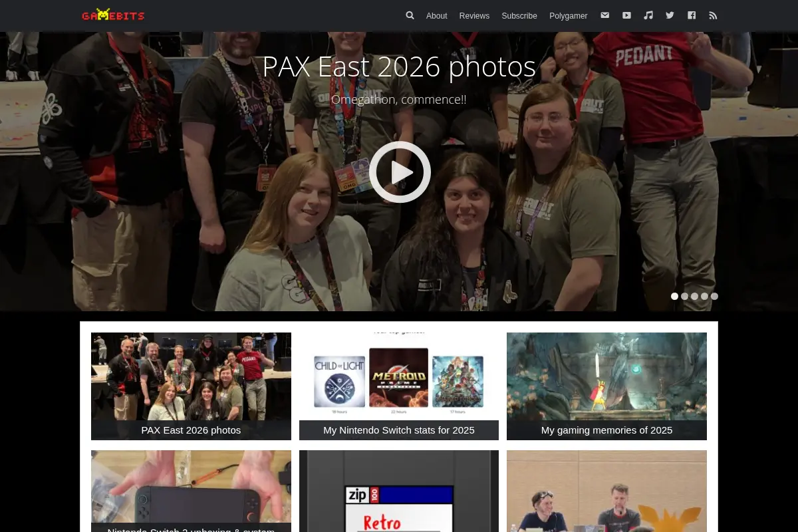Open My gaming memories of 2025 post

(x=606, y=386)
